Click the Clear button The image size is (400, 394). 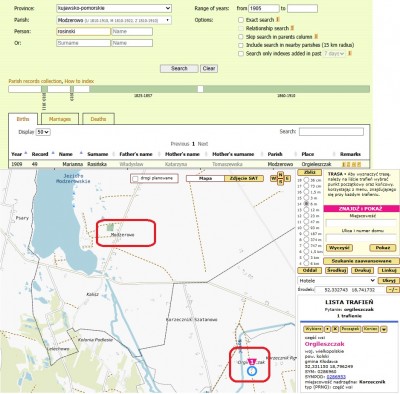click(209, 68)
